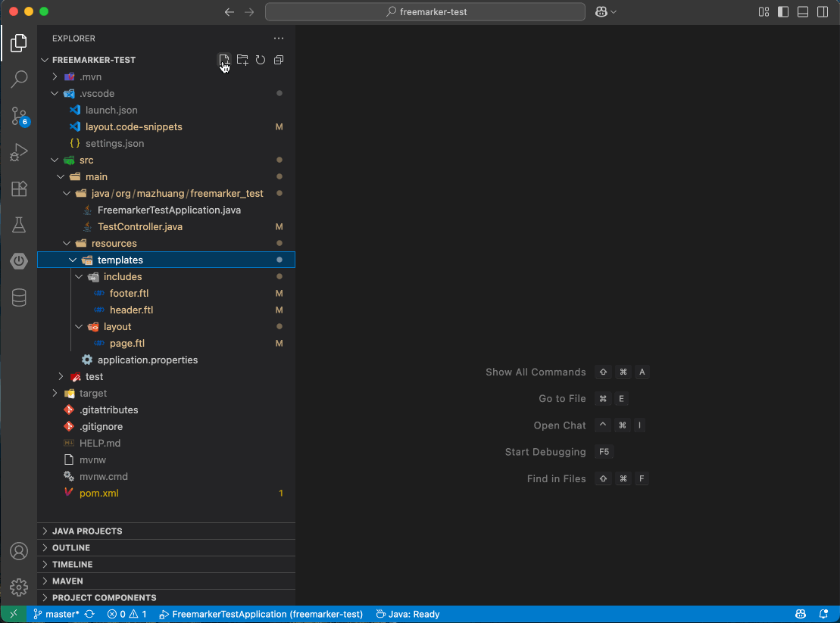Expand the JAVA PROJECTS section

click(87, 531)
